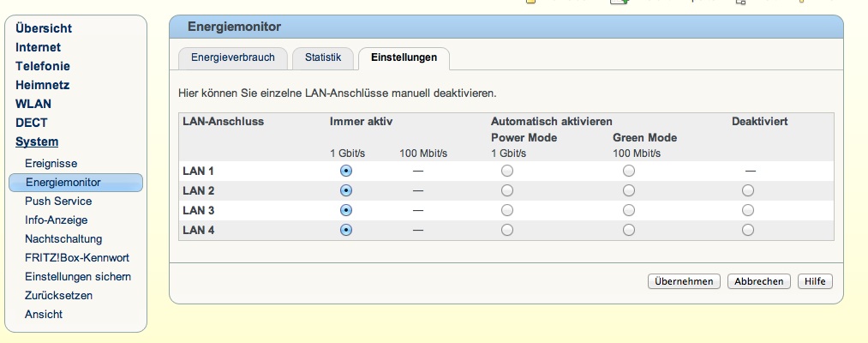Disable the LAN 2 port

pos(748,190)
